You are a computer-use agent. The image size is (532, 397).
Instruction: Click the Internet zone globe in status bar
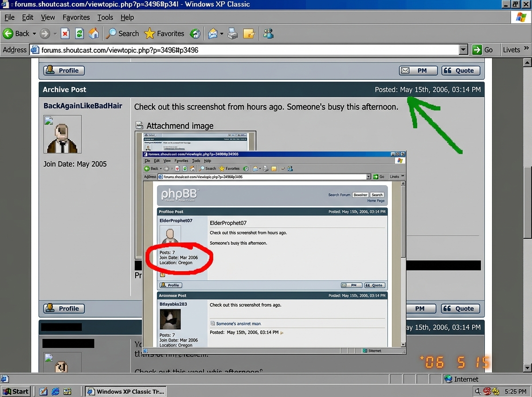tap(448, 379)
